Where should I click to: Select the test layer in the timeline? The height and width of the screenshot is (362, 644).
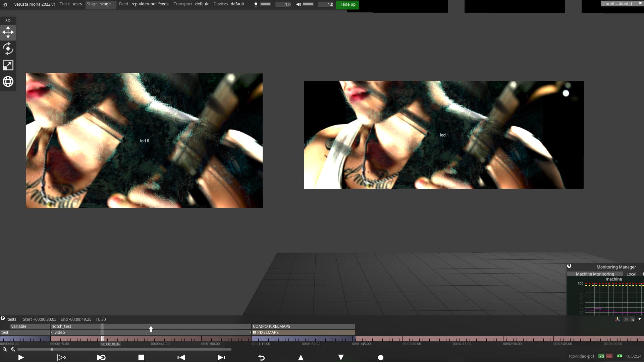click(25, 333)
